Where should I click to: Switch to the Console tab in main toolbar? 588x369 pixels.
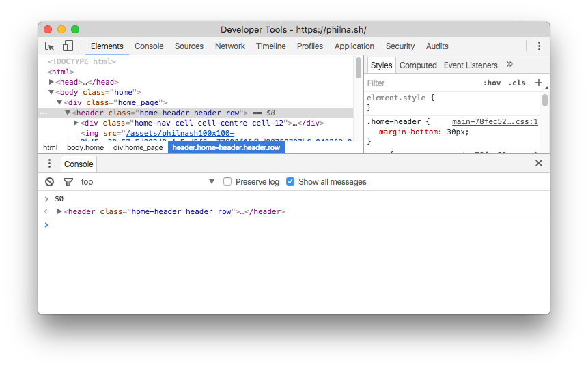[149, 46]
